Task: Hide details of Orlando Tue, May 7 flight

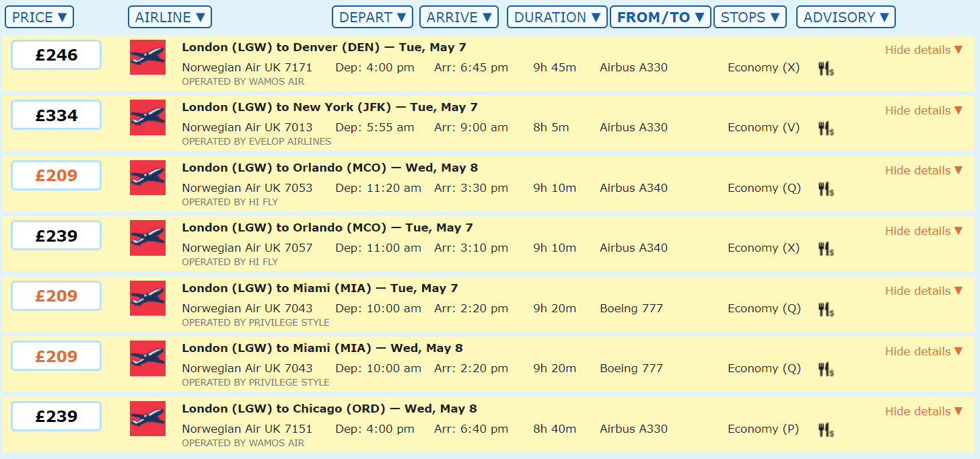Action: point(924,231)
